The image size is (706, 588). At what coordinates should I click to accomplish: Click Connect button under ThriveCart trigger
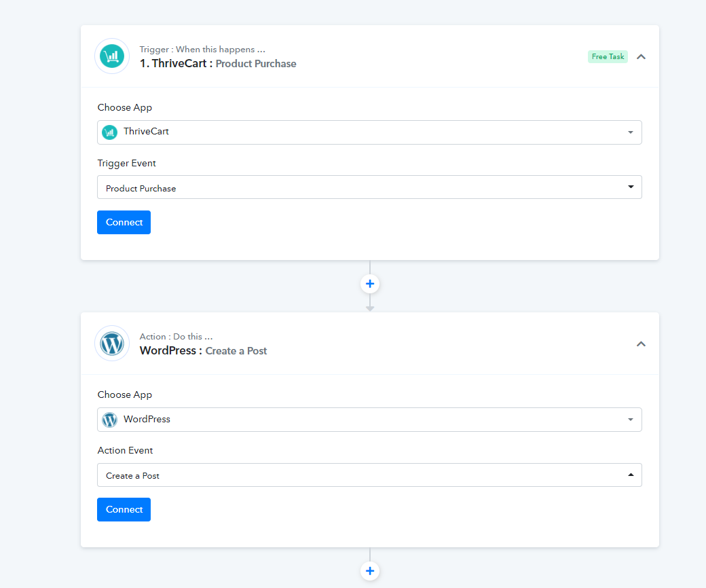point(124,223)
